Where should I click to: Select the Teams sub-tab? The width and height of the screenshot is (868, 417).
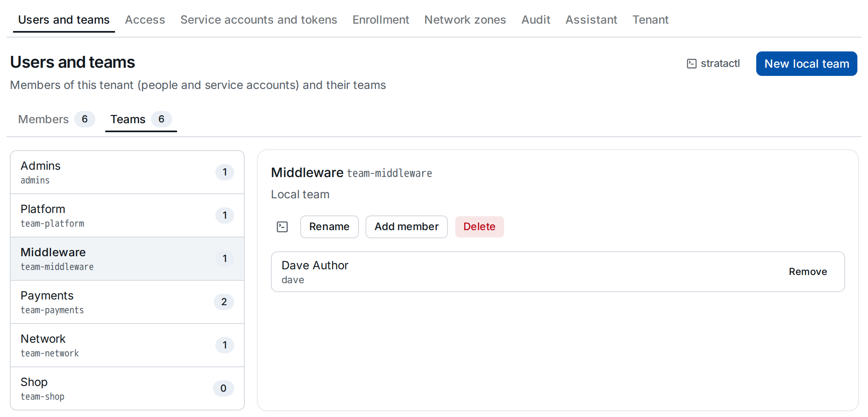pyautogui.click(x=141, y=119)
